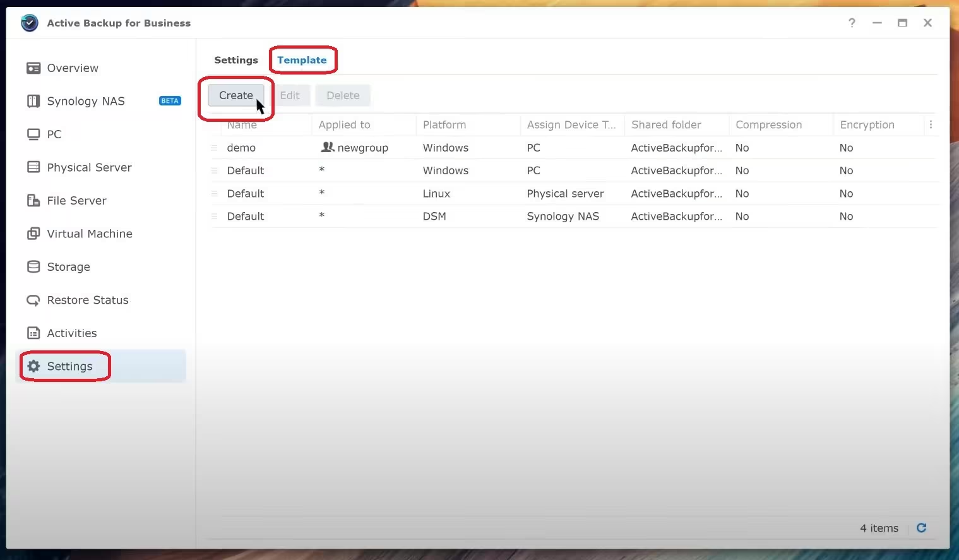This screenshot has height=560, width=959.
Task: Click the Shared folder column header
Action: tap(666, 125)
